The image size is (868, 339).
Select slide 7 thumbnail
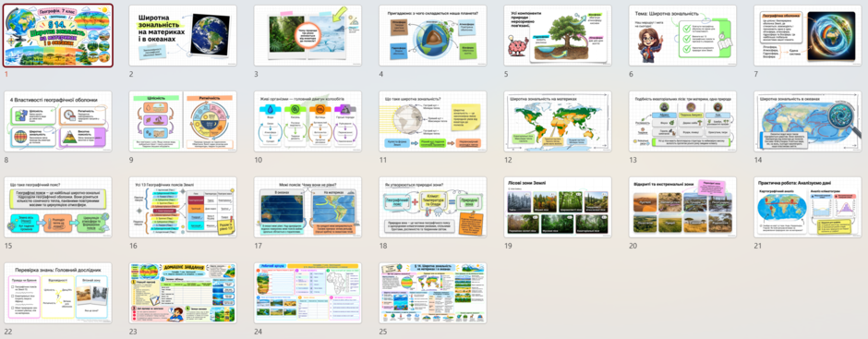coord(808,35)
